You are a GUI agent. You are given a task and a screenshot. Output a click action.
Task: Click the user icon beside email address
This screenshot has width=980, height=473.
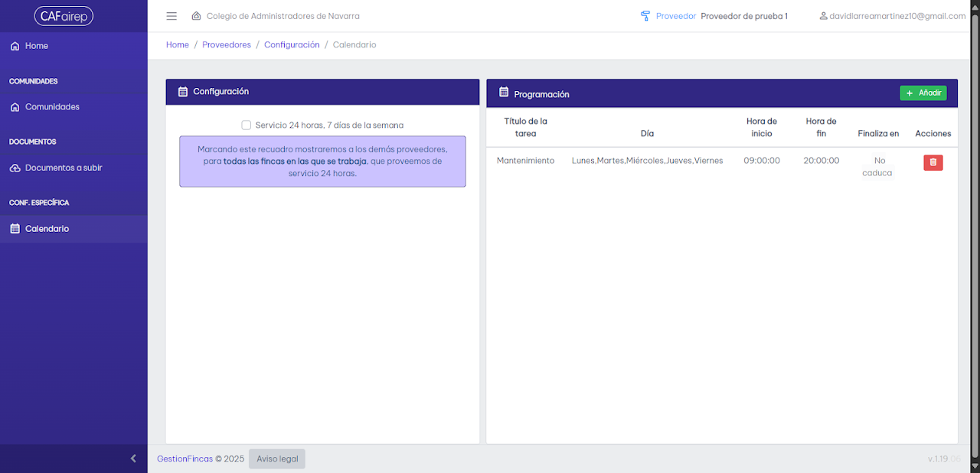coord(824,16)
